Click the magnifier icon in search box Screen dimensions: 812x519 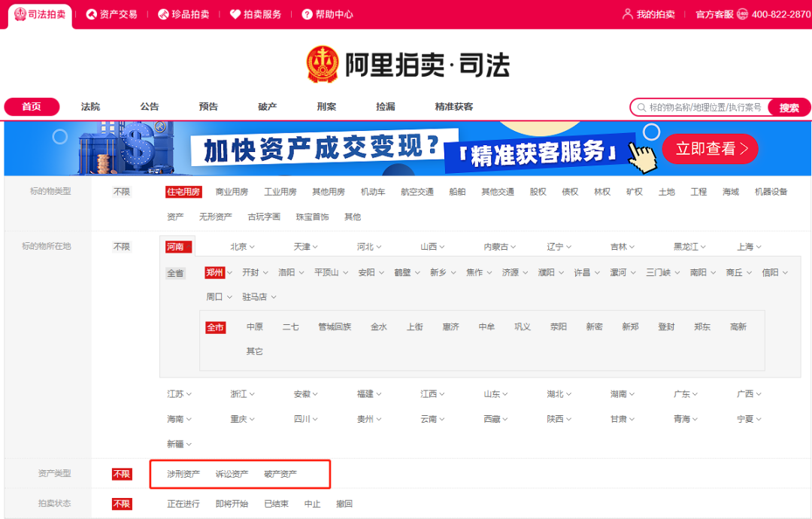click(x=643, y=107)
